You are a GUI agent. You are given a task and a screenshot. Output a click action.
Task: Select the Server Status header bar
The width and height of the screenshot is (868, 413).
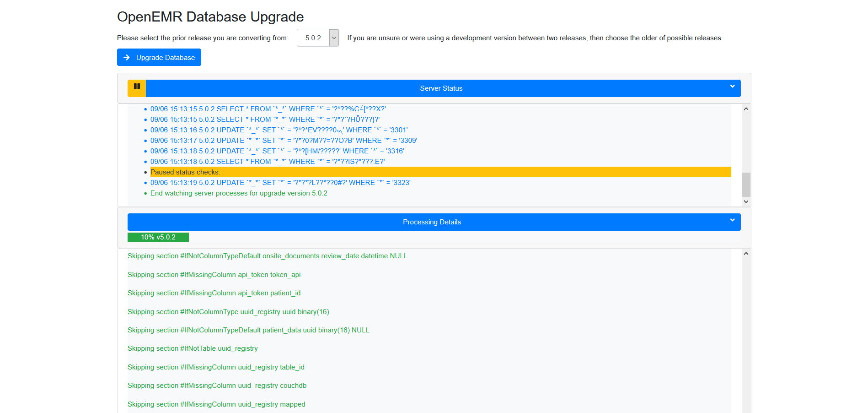[x=441, y=88]
